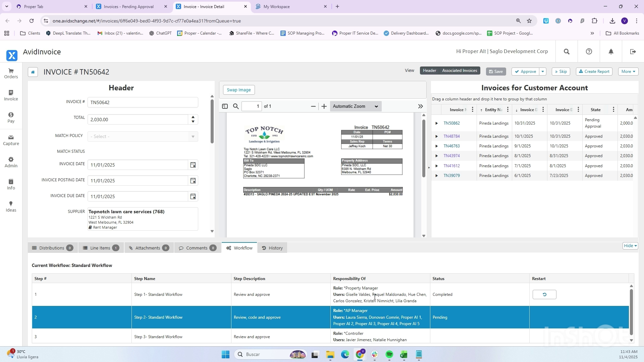Viewport: 644px width, 362px height.
Task: Open the Pay sidebar section
Action: 11,118
